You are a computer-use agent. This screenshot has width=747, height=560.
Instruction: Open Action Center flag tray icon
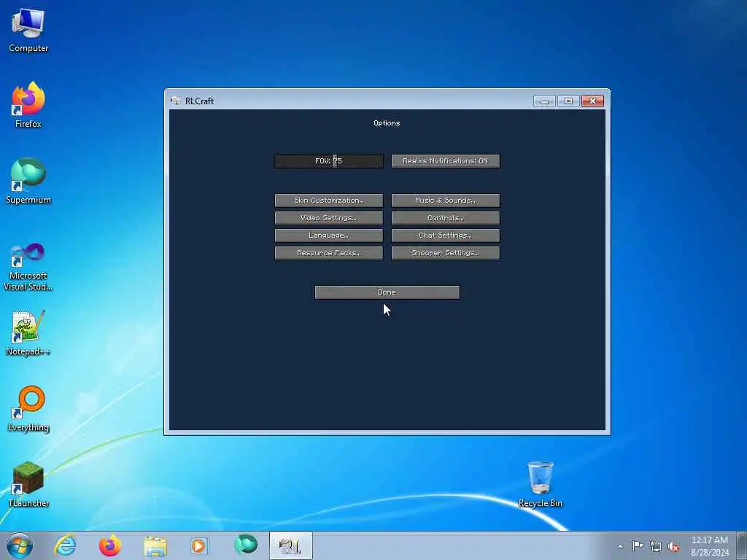(x=638, y=546)
